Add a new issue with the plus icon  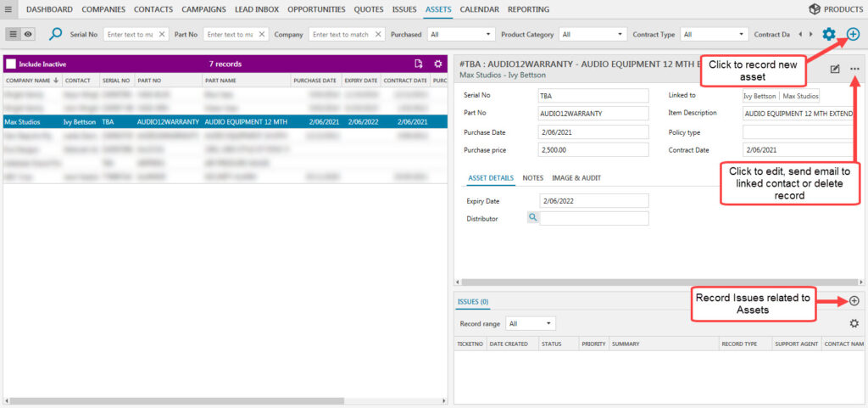854,301
